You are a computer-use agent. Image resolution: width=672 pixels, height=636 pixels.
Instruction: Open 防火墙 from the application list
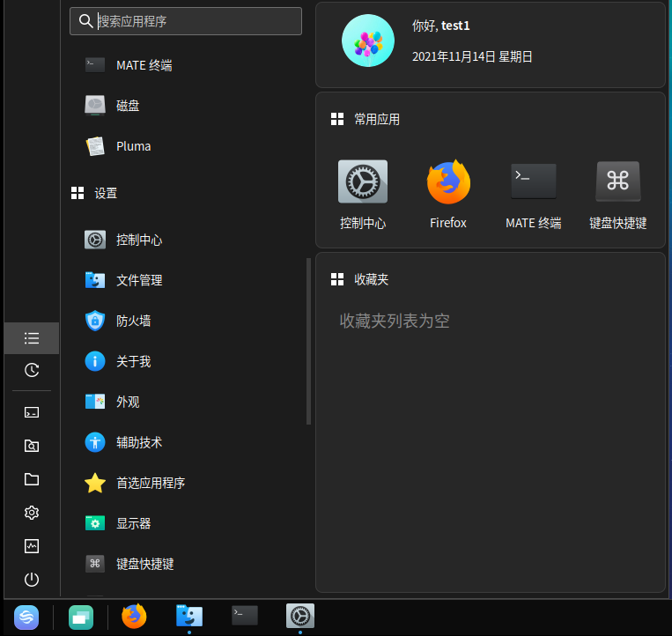click(133, 321)
